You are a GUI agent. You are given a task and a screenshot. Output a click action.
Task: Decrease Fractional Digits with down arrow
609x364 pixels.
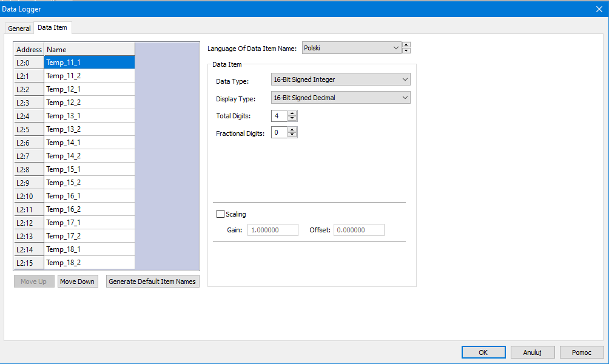pyautogui.click(x=292, y=135)
